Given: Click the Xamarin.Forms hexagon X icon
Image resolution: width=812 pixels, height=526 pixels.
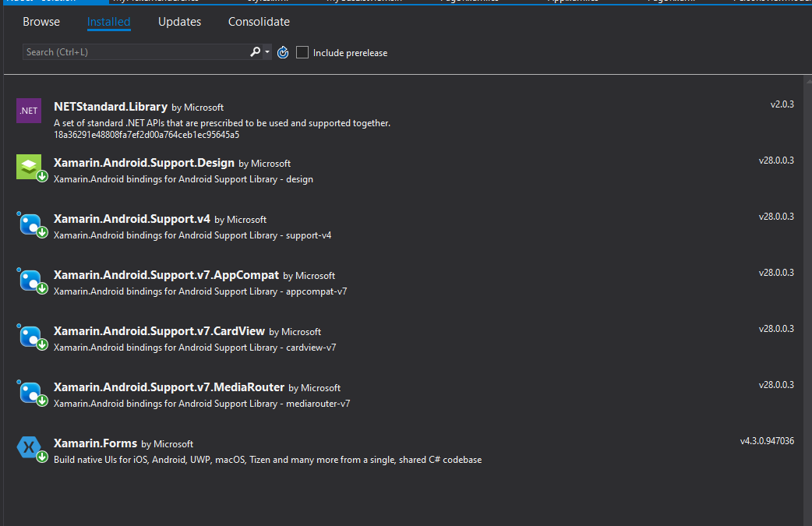Looking at the screenshot, I should [31, 448].
